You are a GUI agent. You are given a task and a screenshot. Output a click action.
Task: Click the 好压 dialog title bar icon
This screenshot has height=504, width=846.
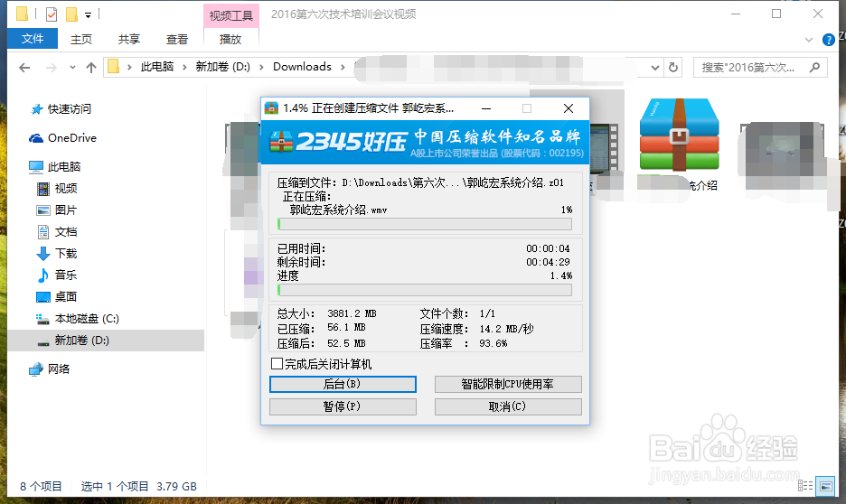pos(271,108)
